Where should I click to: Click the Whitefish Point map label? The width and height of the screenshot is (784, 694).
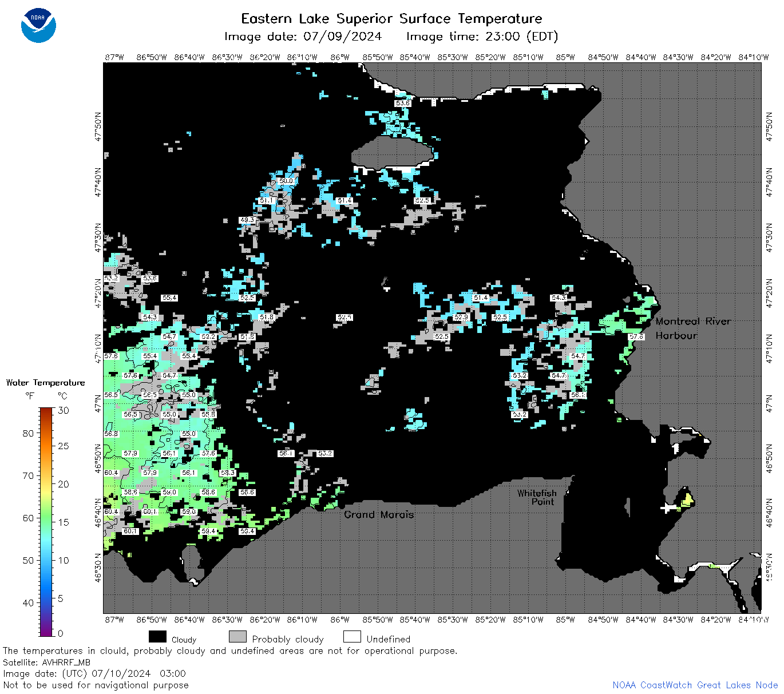pyautogui.click(x=536, y=497)
